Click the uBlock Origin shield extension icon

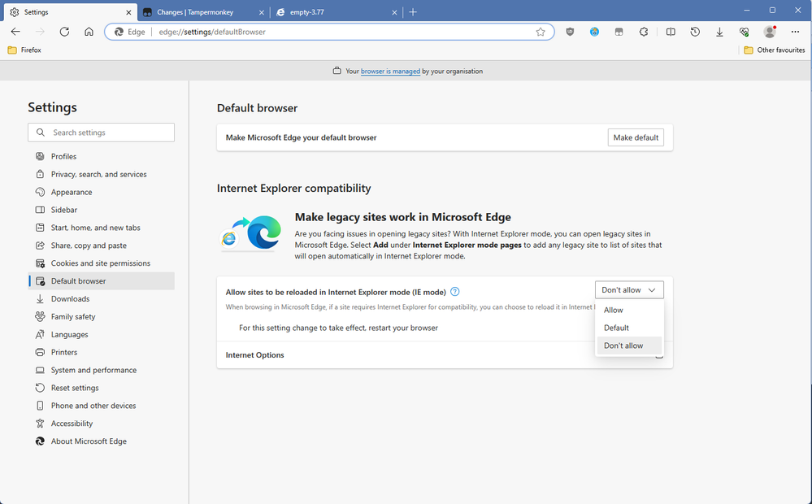(570, 32)
